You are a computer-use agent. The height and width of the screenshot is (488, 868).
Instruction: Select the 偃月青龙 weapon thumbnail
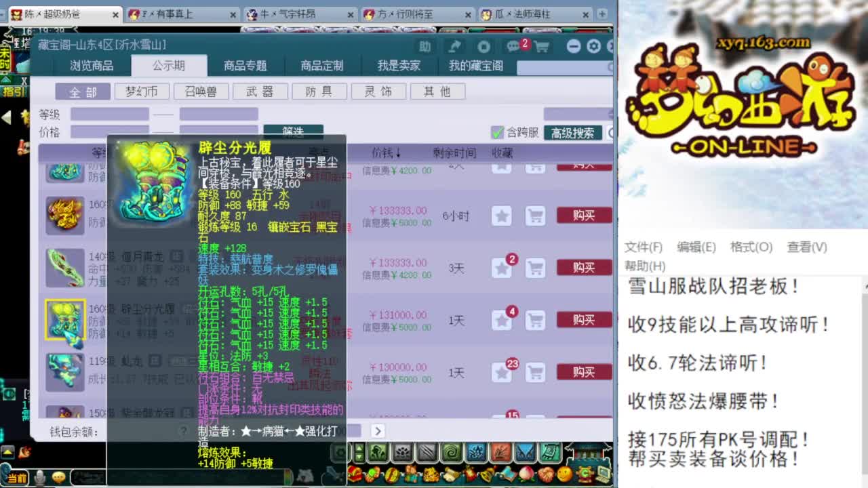click(65, 268)
